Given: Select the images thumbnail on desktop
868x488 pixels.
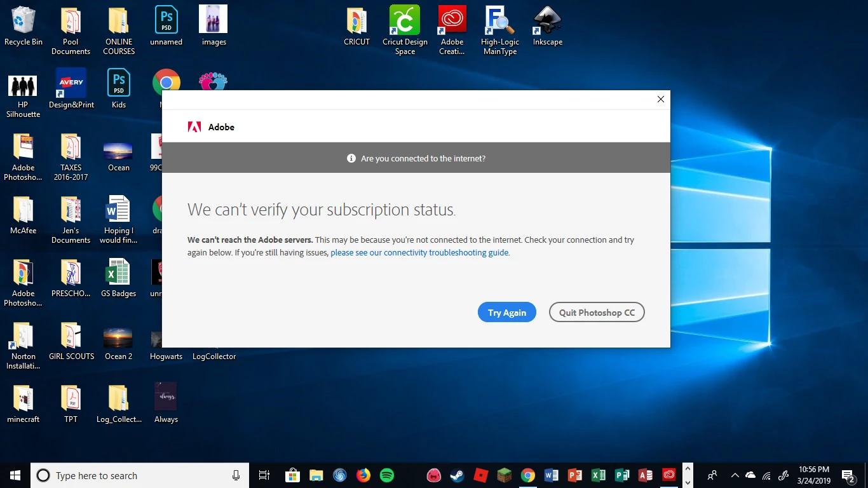Looking at the screenshot, I should coord(214,26).
